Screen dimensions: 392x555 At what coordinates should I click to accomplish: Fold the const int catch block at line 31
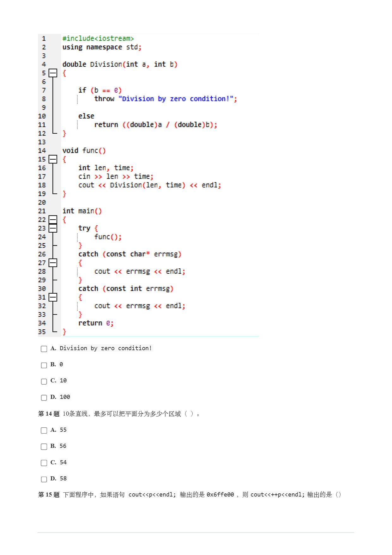tap(53, 297)
